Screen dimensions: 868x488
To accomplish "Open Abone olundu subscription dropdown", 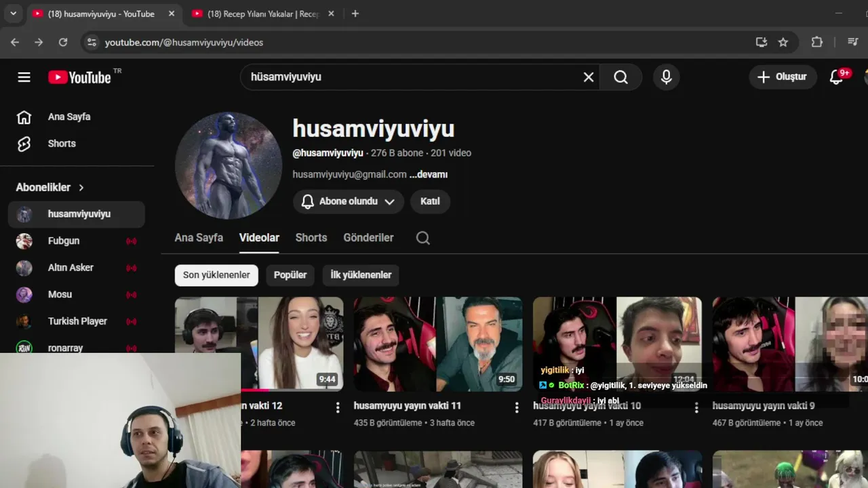I will click(x=349, y=201).
